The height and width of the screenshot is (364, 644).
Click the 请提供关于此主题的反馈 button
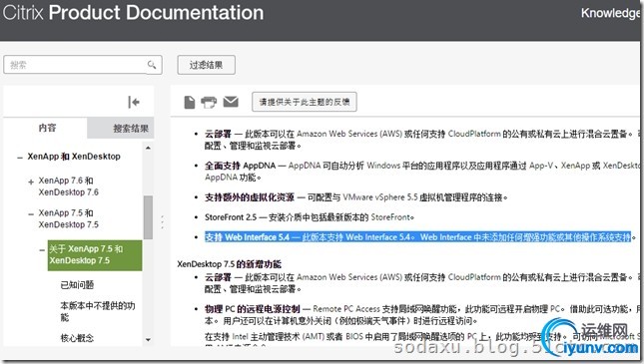pyautogui.click(x=305, y=102)
